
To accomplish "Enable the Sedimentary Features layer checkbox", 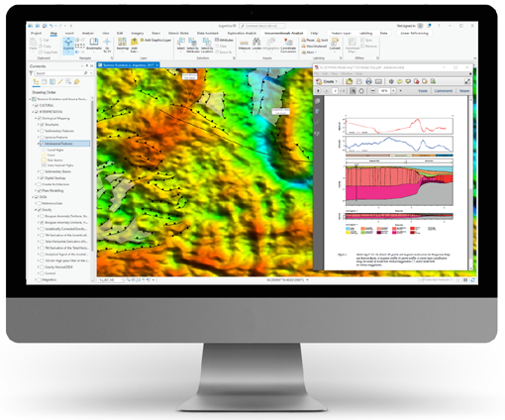I will (x=42, y=131).
